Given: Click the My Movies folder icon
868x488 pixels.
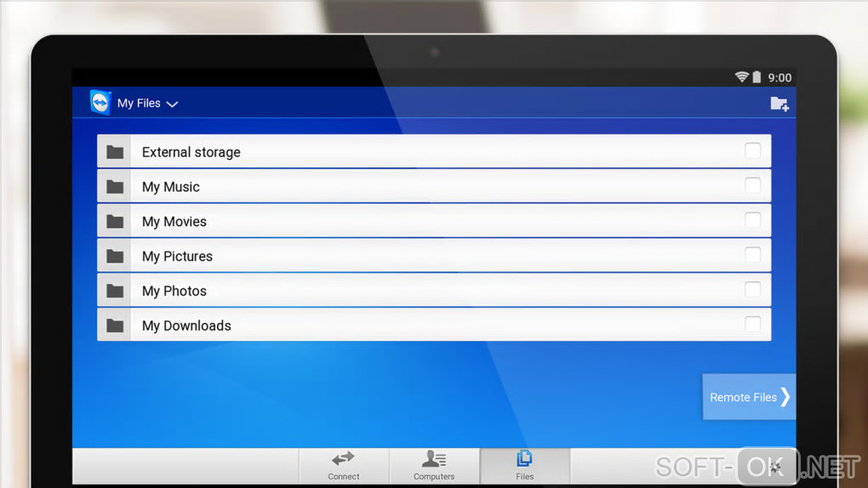Looking at the screenshot, I should (115, 221).
